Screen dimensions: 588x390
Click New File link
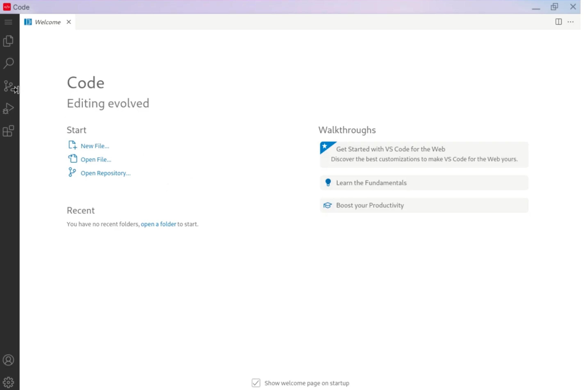click(95, 146)
